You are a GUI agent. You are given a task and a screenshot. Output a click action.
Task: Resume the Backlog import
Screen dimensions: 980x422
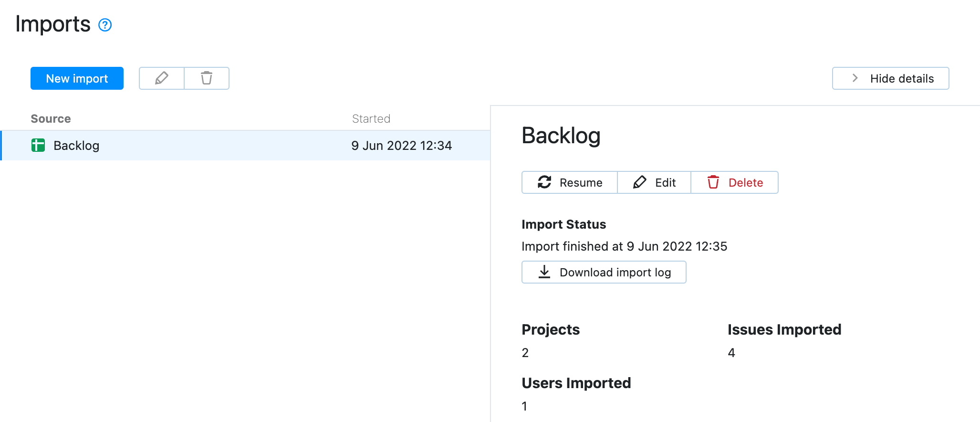[569, 182]
